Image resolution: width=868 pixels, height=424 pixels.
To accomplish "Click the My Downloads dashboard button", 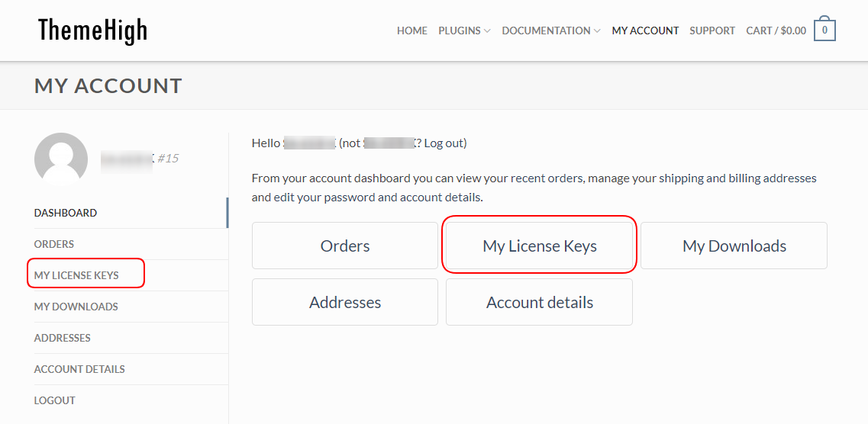I will coord(734,246).
